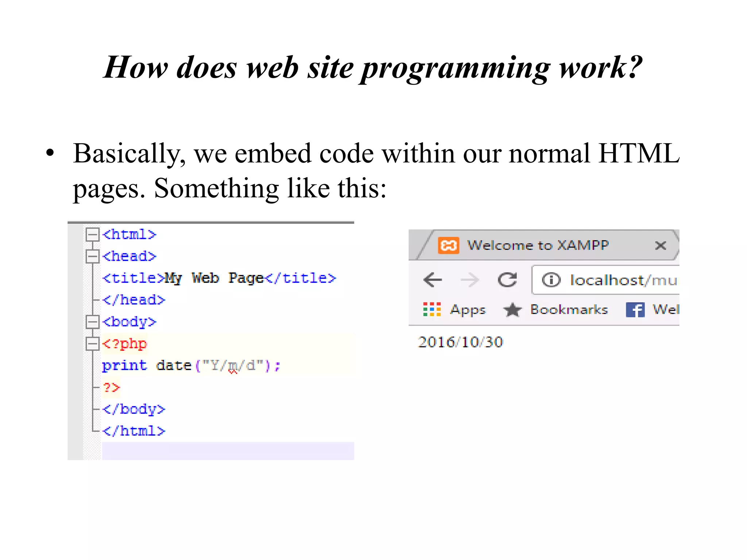The image size is (747, 560).
Task: Collapse the <body> code fold marker
Action: click(x=92, y=322)
